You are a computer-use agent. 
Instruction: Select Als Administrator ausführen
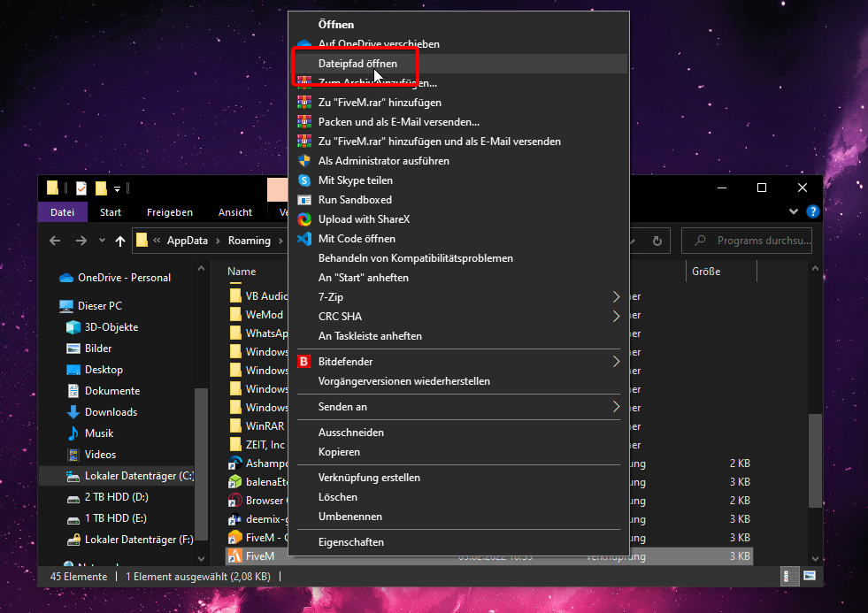point(383,161)
